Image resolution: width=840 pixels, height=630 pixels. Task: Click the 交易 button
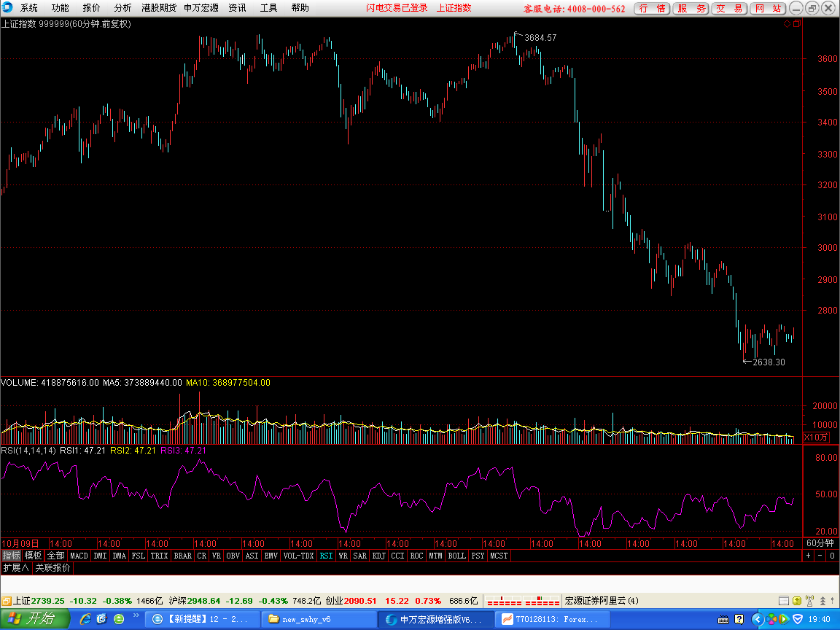coord(729,8)
